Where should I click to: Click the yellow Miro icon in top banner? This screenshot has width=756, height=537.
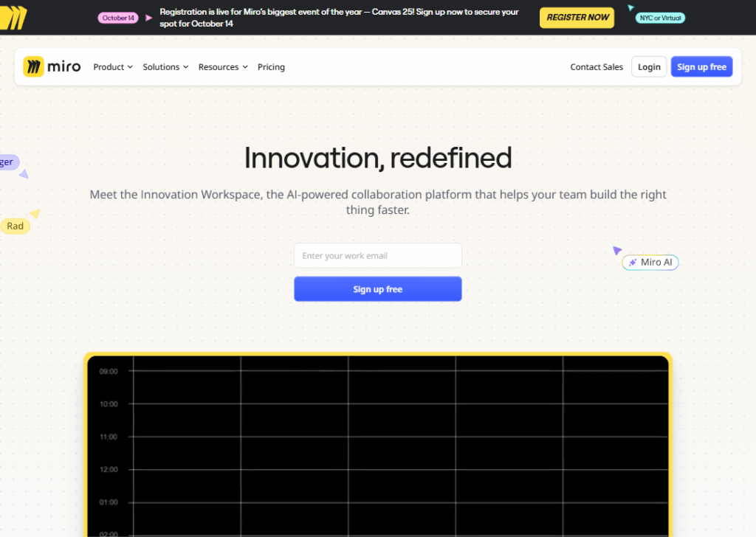coord(13,18)
